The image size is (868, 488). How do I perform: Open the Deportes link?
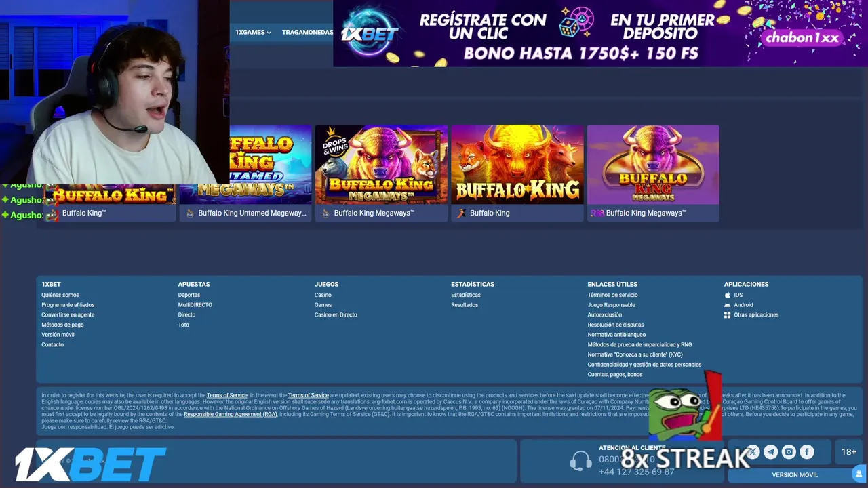click(189, 295)
